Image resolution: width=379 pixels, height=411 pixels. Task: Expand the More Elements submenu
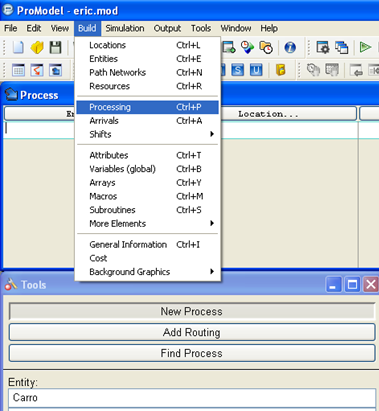pos(147,223)
